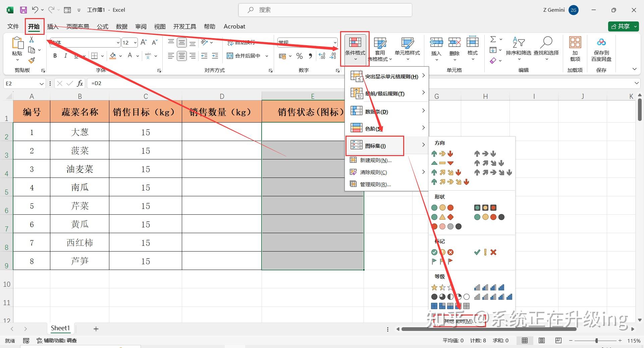644x348 pixels.
Task: Switch to the 数据 ribbon tab
Action: pos(121,26)
